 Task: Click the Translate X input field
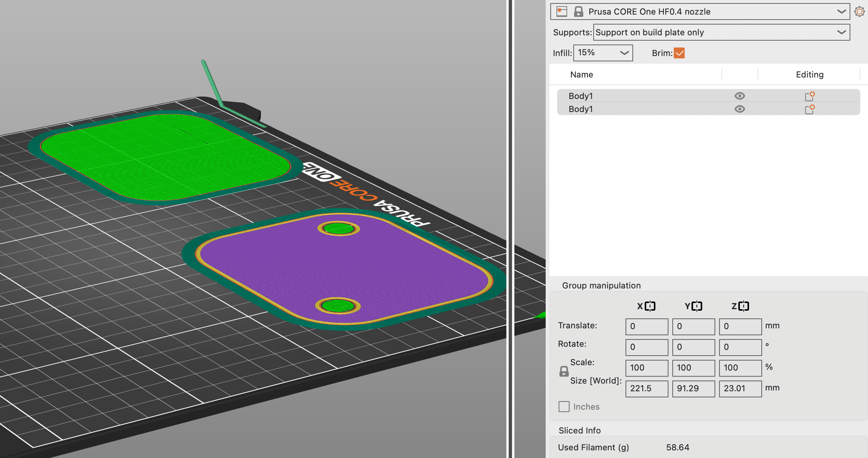coord(647,326)
